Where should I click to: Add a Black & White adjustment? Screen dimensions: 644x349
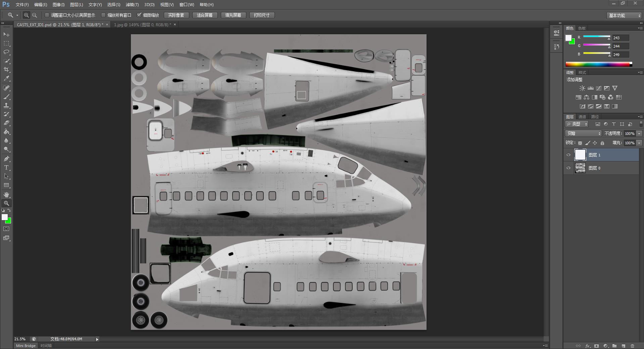coord(594,97)
